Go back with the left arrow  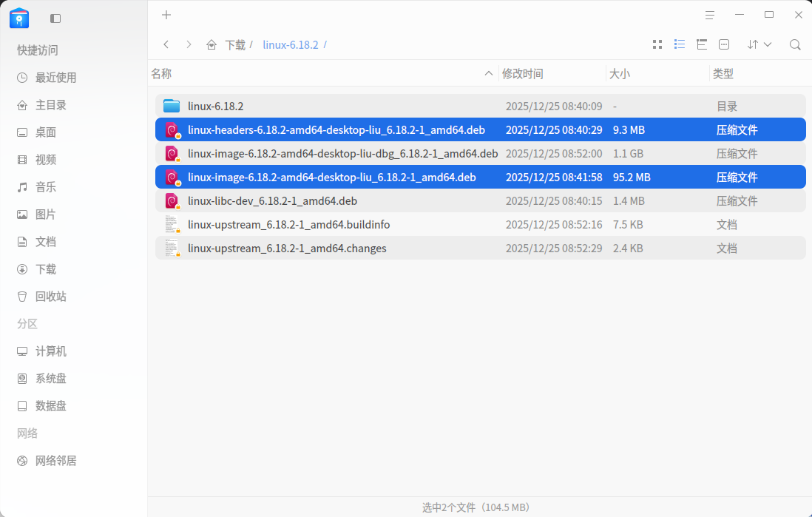[166, 44]
